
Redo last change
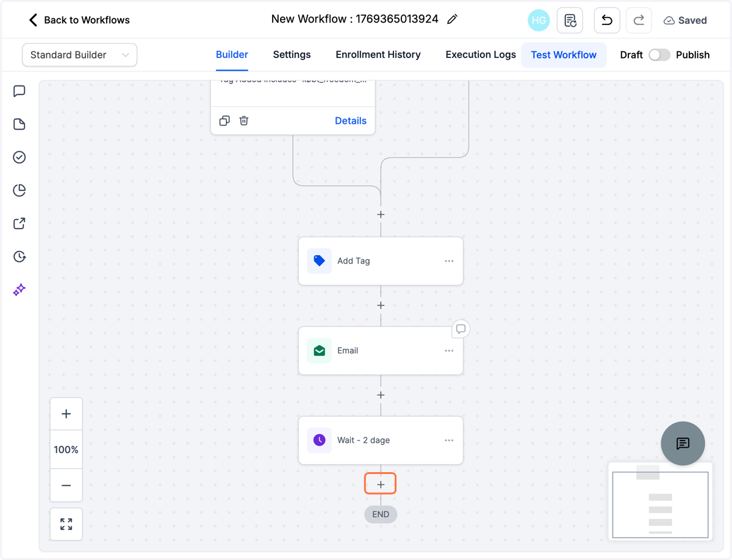click(x=639, y=20)
